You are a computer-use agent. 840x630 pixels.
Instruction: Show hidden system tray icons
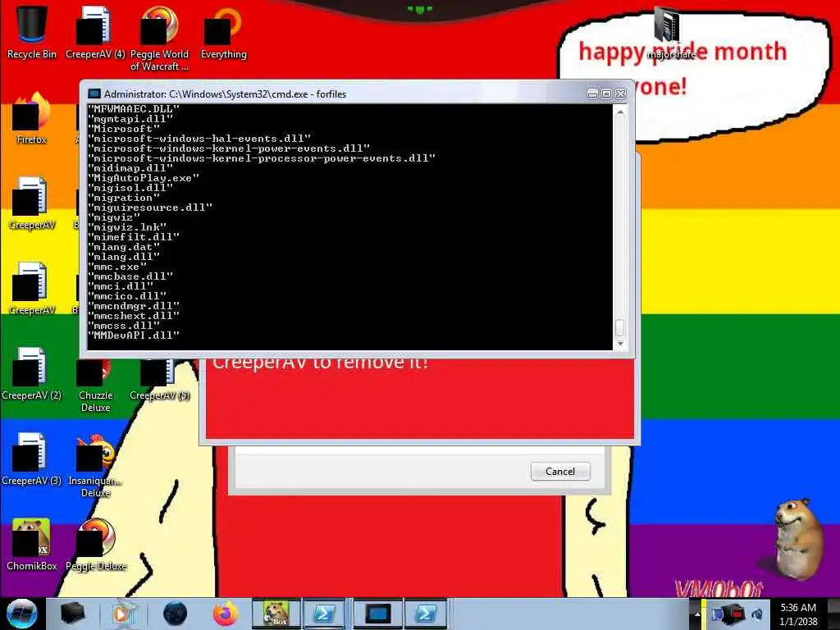coord(697,614)
